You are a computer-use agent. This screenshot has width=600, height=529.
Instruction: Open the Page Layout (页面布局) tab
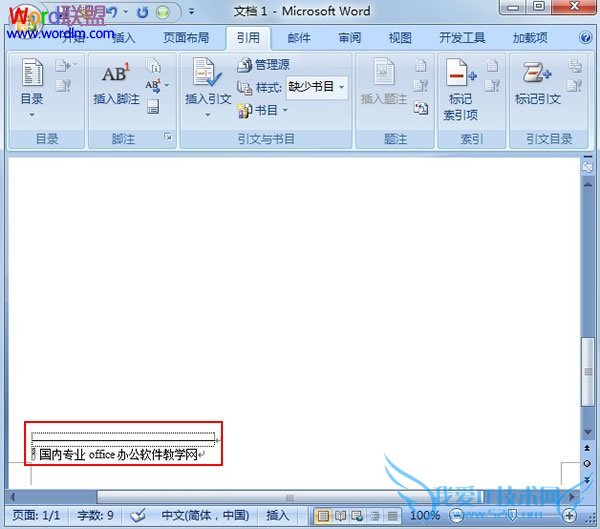tap(186, 38)
